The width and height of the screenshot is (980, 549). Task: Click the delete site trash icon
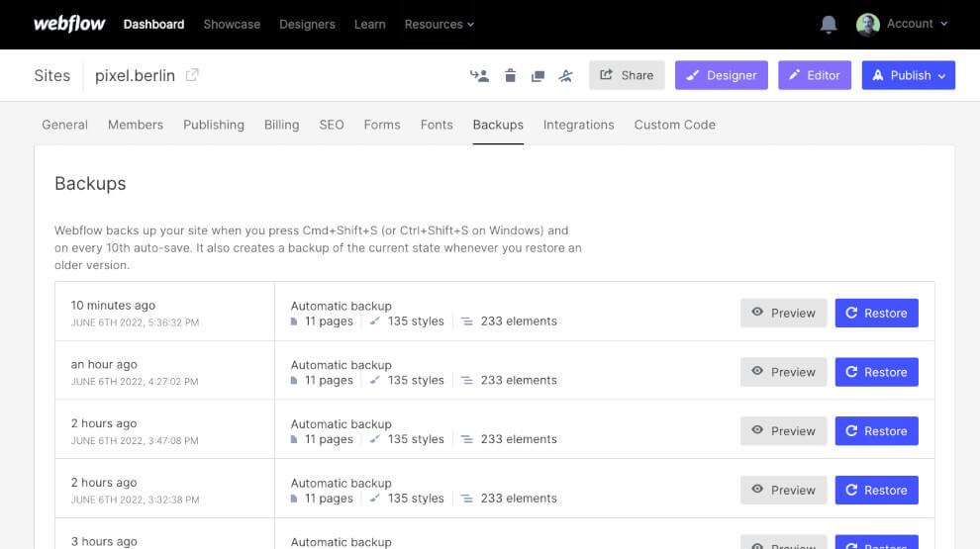pyautogui.click(x=510, y=75)
